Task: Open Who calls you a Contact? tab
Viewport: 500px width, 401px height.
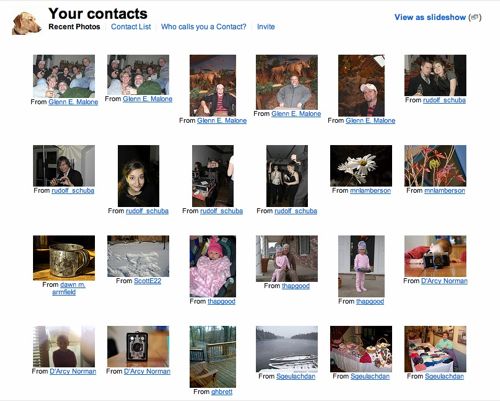Action: (203, 27)
